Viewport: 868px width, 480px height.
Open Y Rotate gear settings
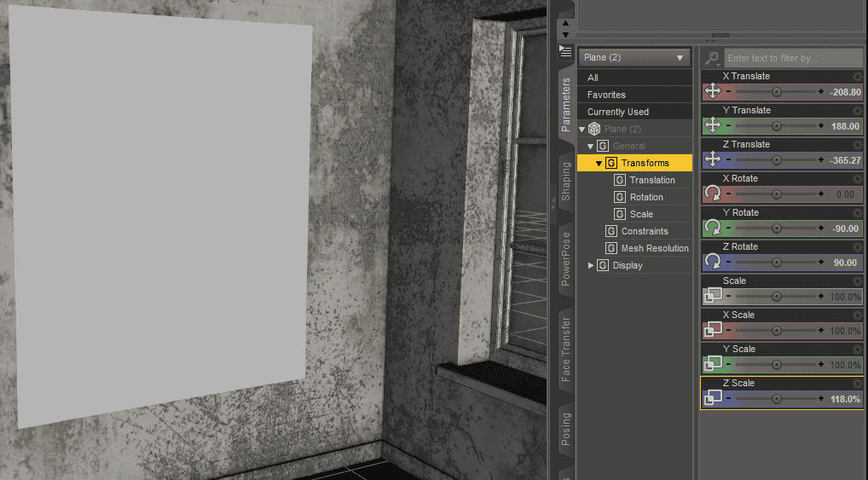[x=858, y=212]
